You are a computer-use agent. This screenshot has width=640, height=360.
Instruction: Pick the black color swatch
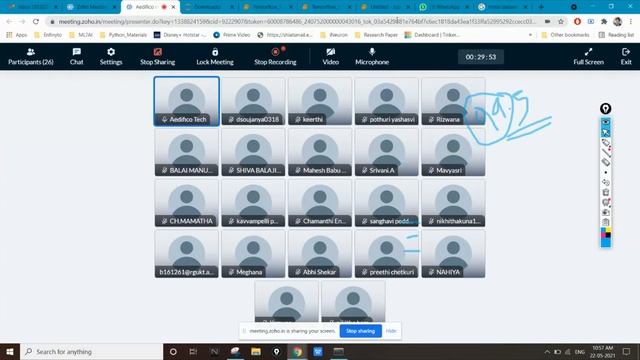[x=609, y=235]
